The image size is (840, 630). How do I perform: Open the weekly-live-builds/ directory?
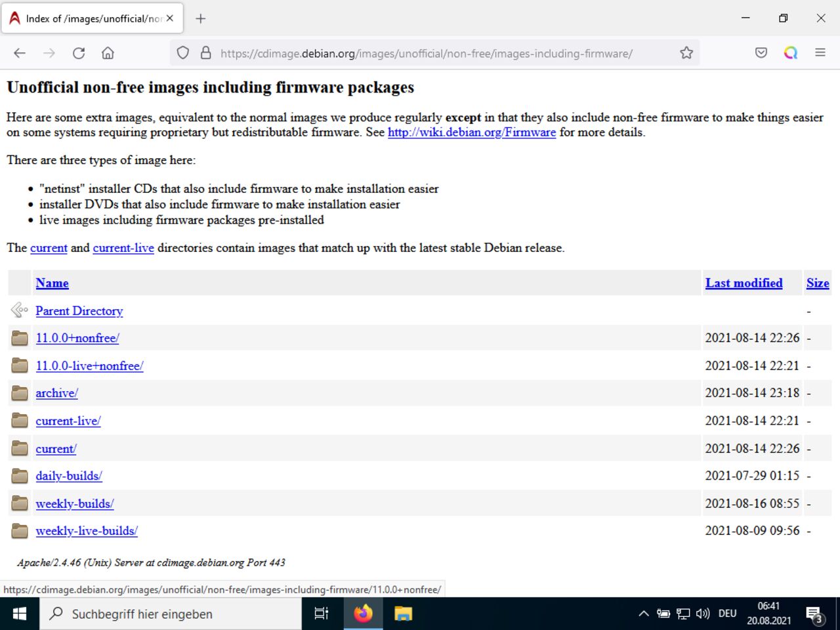(87, 531)
